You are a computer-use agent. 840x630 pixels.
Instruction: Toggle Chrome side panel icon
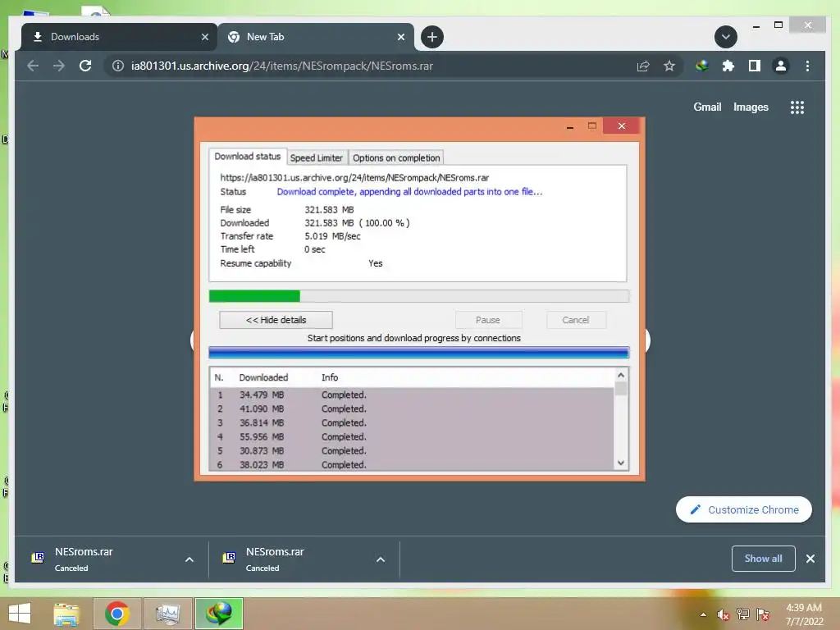tap(755, 66)
